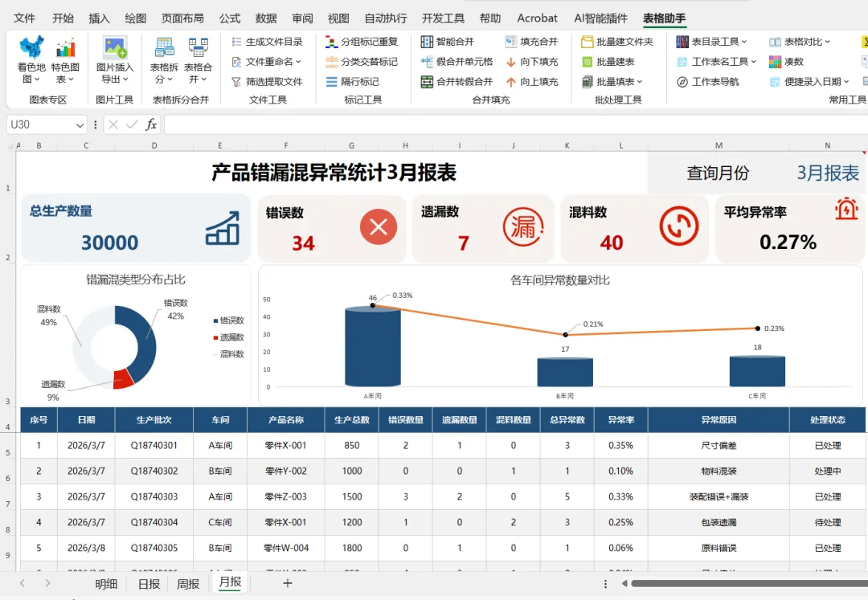
Task: Click the 图片插入导出 picture tool
Action: pos(115,59)
